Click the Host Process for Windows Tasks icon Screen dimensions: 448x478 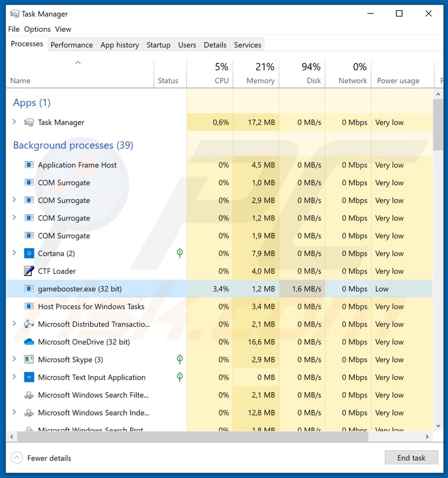coord(29,307)
